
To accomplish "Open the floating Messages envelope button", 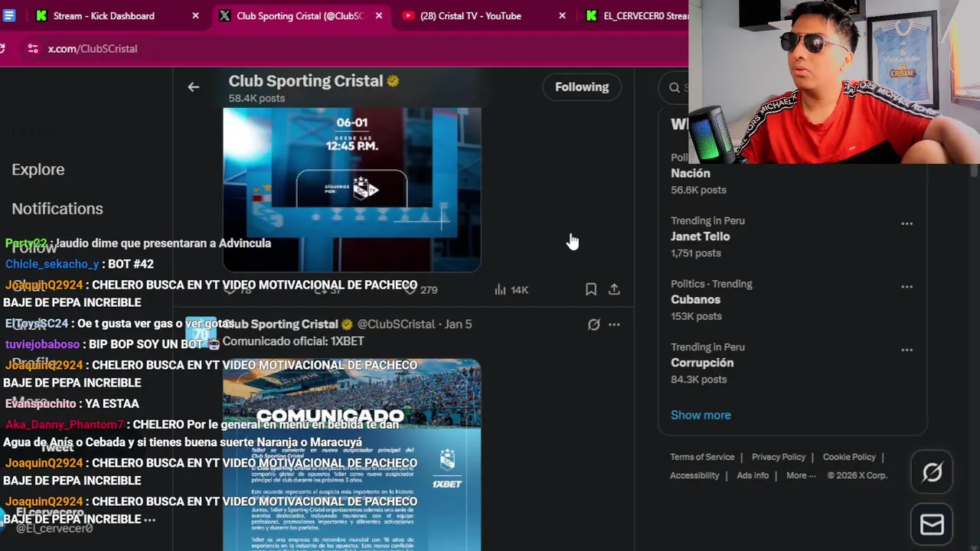I will click(932, 524).
